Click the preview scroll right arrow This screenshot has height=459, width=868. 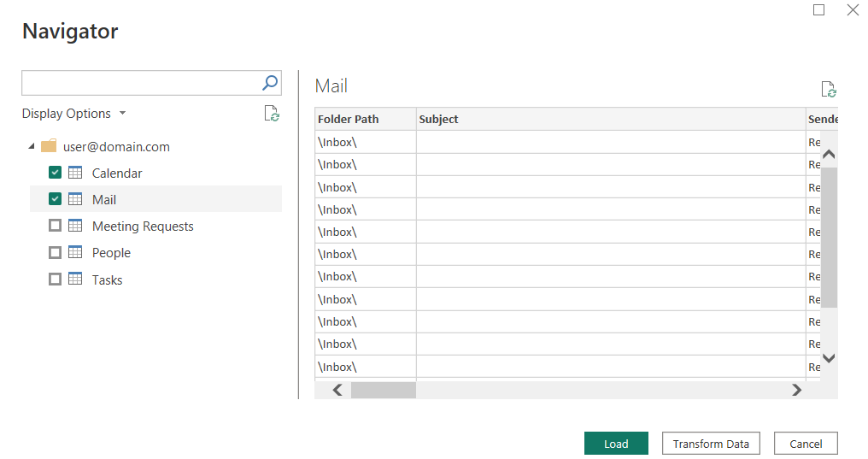tap(796, 391)
